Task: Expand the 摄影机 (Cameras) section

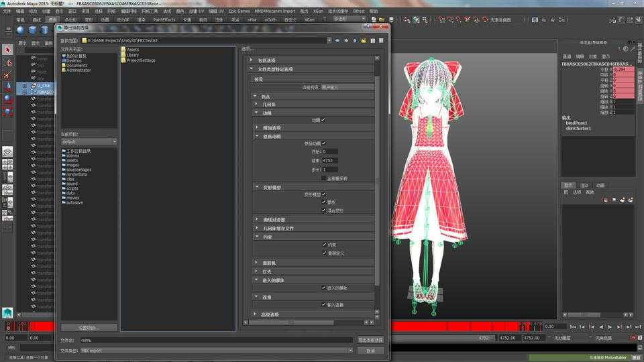Action: 313,263
